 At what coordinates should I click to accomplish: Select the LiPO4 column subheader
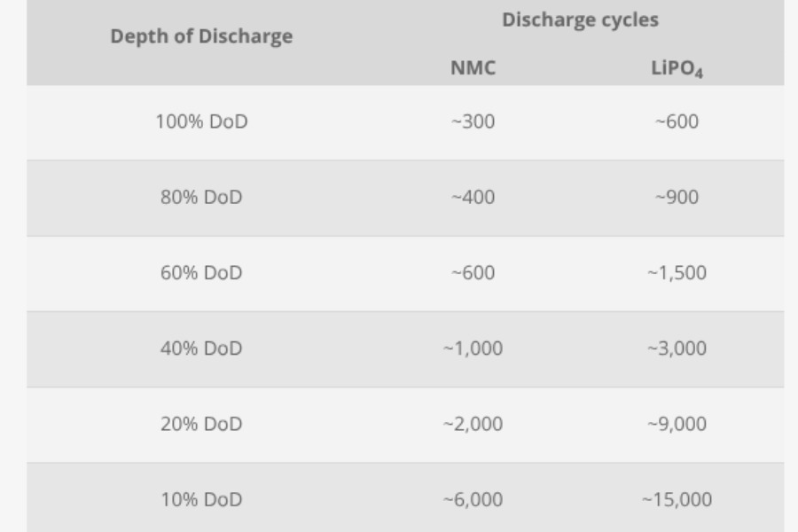click(x=676, y=70)
